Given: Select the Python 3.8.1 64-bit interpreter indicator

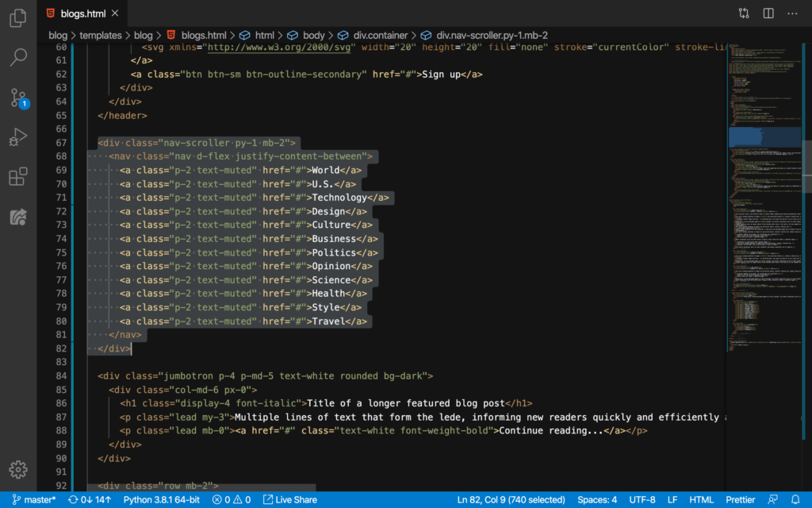Looking at the screenshot, I should [162, 500].
